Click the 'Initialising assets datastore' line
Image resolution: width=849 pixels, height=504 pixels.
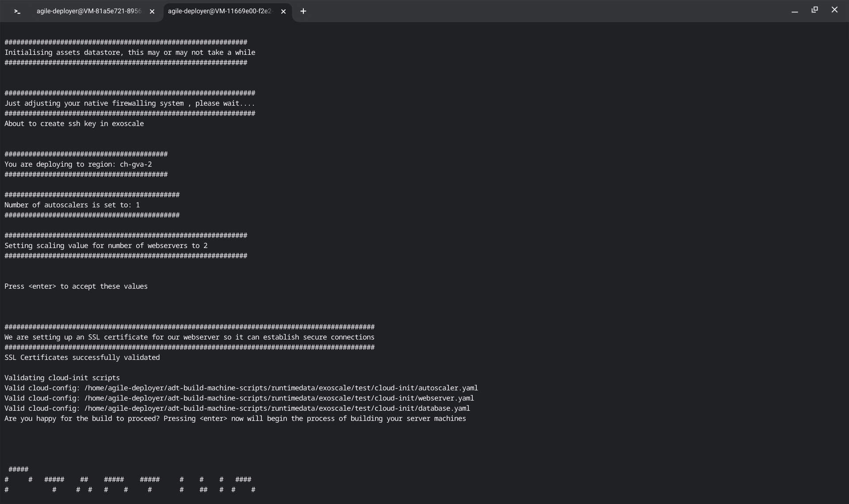coord(130,52)
